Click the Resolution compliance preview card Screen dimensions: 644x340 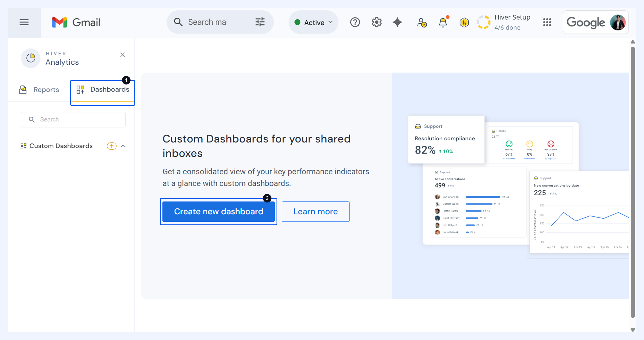point(446,139)
